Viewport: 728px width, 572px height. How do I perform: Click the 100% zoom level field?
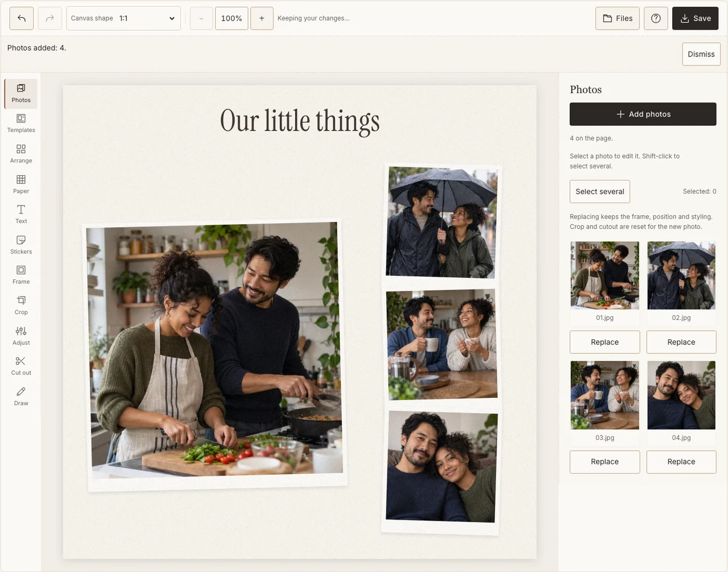(x=231, y=18)
